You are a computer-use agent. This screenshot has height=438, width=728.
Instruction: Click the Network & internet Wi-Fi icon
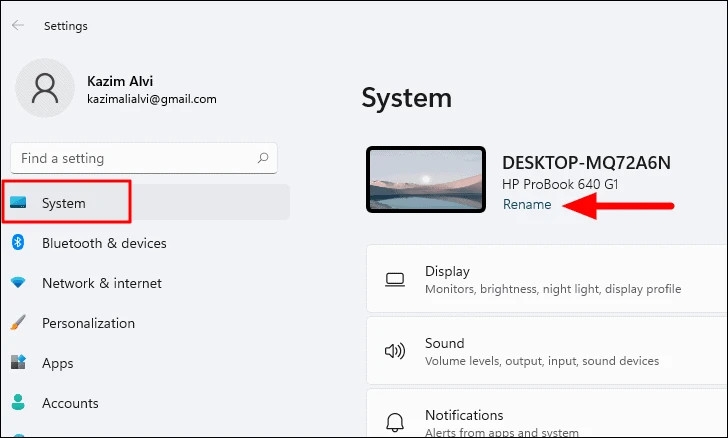pos(18,283)
